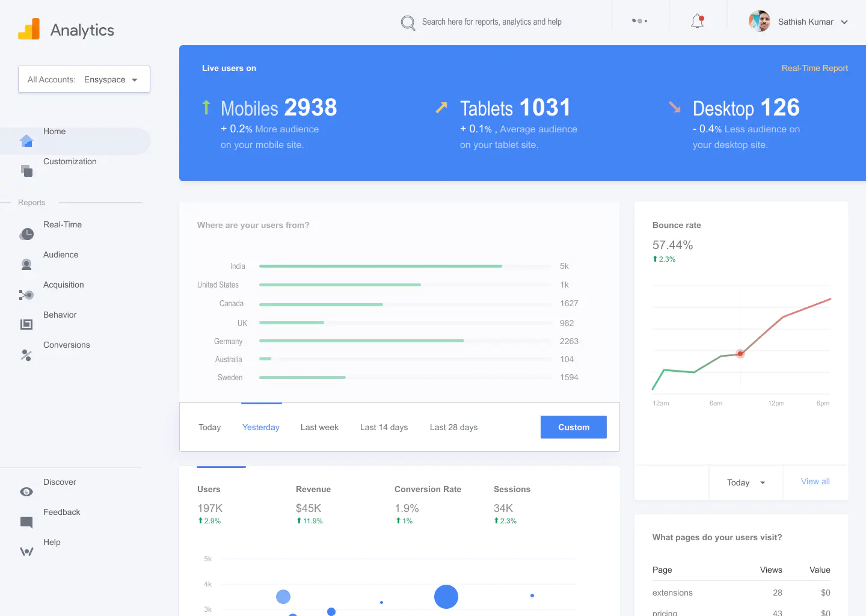The height and width of the screenshot is (616, 866).
Task: Click the Behavior layout icon
Action: (x=26, y=324)
